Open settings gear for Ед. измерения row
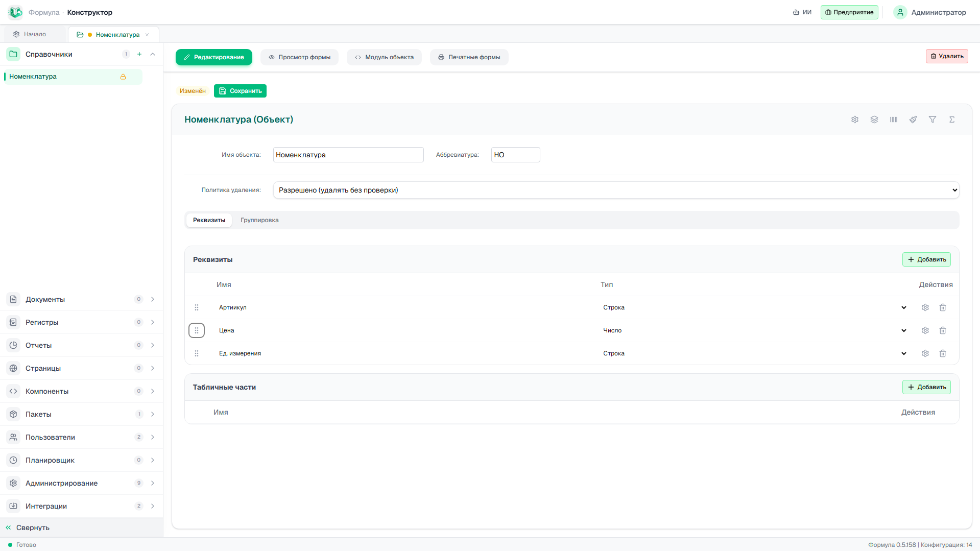 [x=925, y=353]
